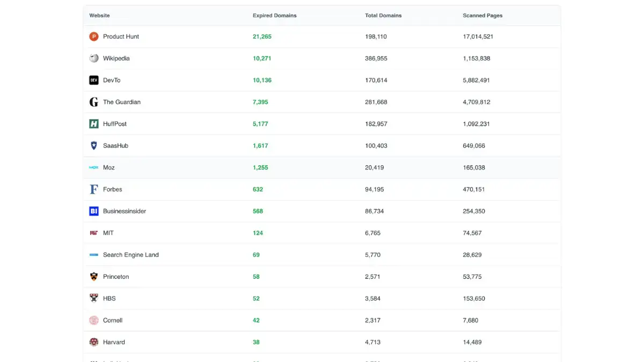Select Businessinsider expired value 568
Screen dimensions: 644x362
[258, 211]
